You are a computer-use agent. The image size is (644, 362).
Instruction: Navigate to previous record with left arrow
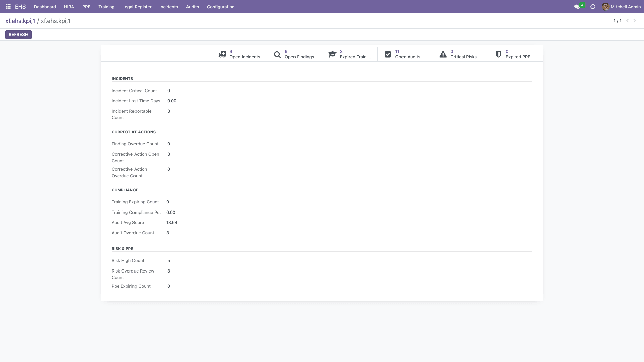(x=627, y=20)
